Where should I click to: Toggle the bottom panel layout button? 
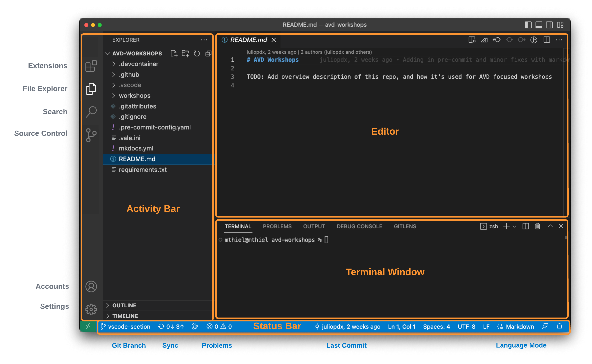coord(539,25)
